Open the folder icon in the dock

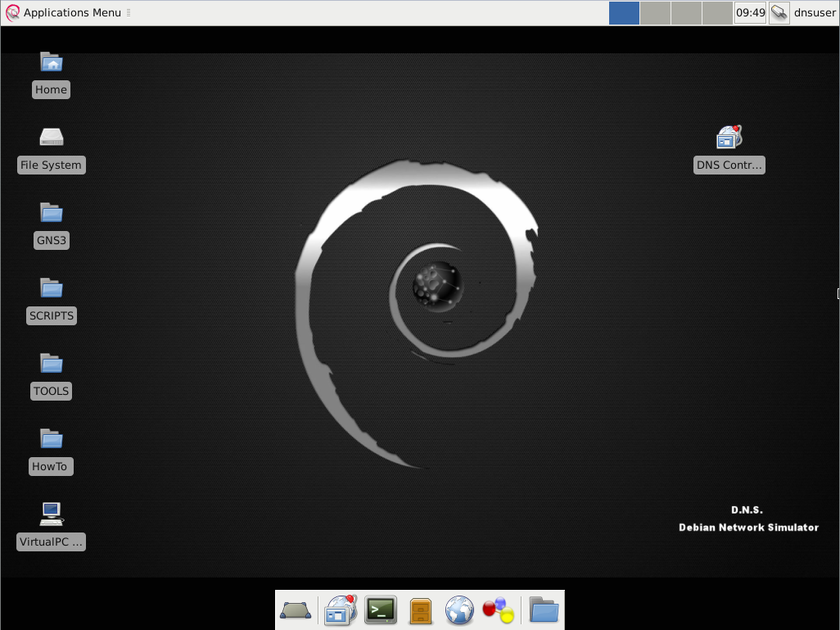tap(544, 610)
